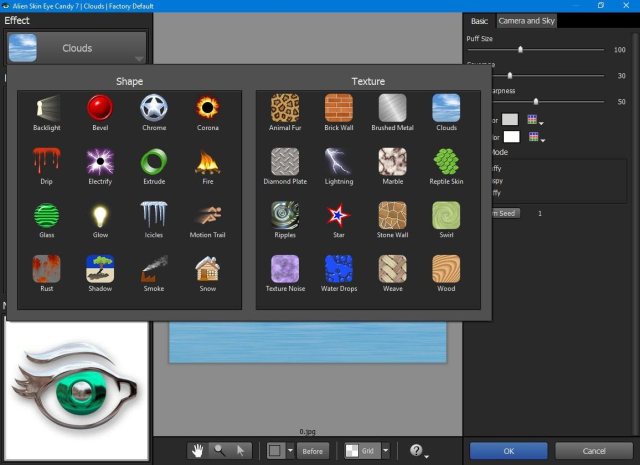
Task: Click the preview background color square
Action: tap(276, 451)
